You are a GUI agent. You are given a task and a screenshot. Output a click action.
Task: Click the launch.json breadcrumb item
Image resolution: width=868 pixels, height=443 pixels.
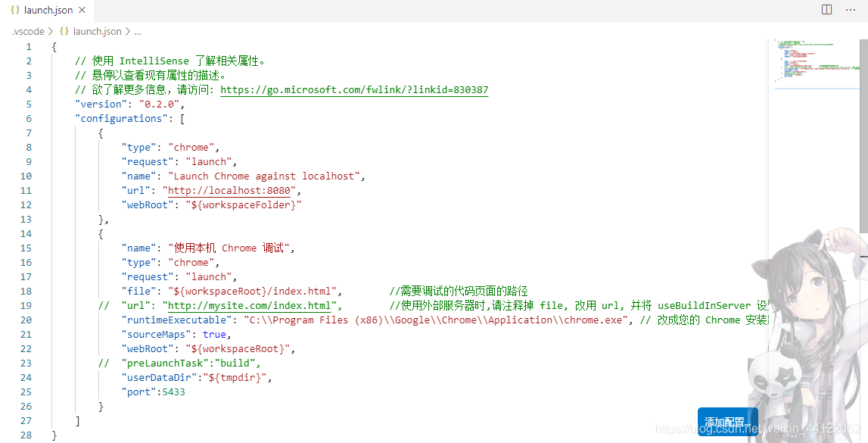[97, 32]
